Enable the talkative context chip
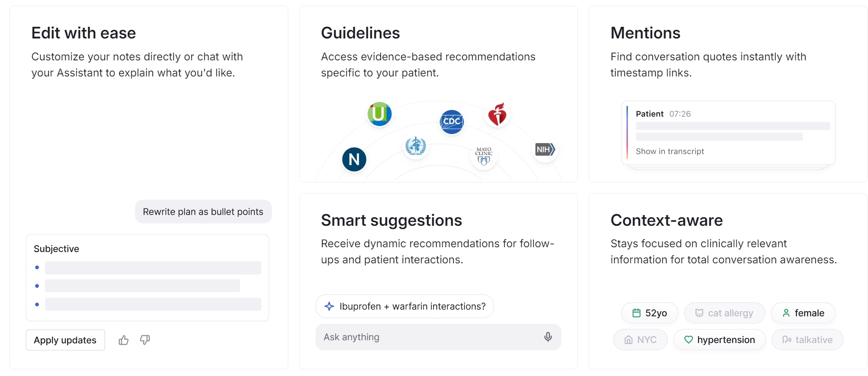This screenshot has width=868, height=376. pyautogui.click(x=807, y=340)
